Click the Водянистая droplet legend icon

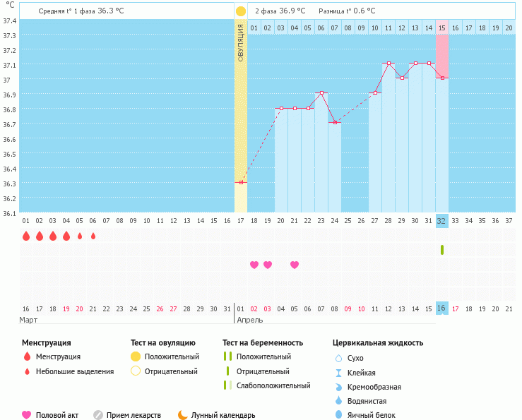[x=338, y=401]
